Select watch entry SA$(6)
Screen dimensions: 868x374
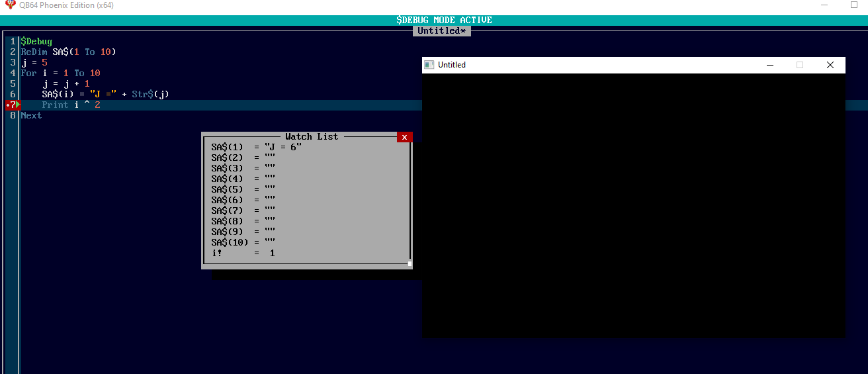point(243,200)
